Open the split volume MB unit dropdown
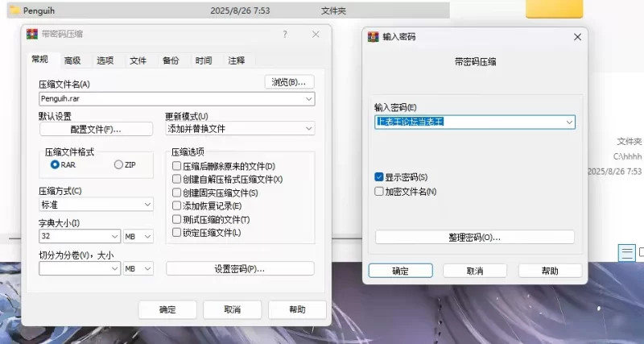Viewport: 644px width, 344px height. click(x=147, y=268)
